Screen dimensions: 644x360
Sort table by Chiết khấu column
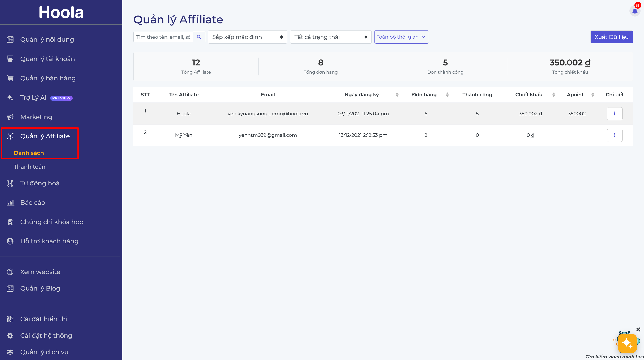pyautogui.click(x=554, y=95)
